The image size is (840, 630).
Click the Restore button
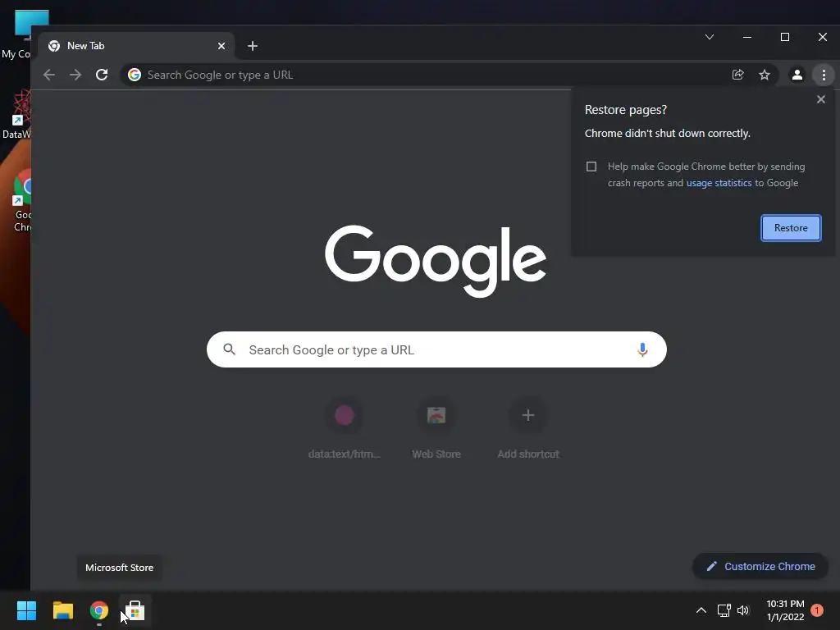[791, 228]
